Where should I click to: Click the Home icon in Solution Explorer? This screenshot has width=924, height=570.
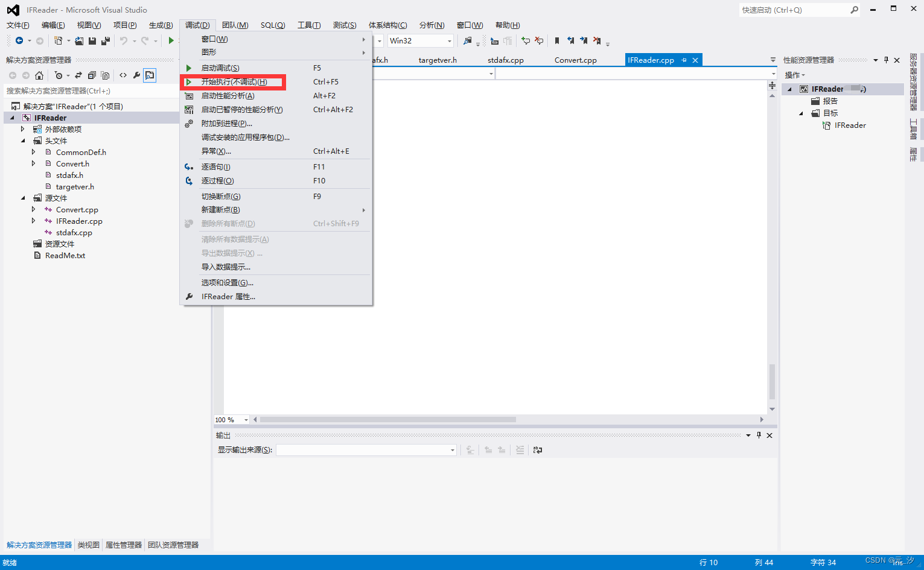[39, 75]
